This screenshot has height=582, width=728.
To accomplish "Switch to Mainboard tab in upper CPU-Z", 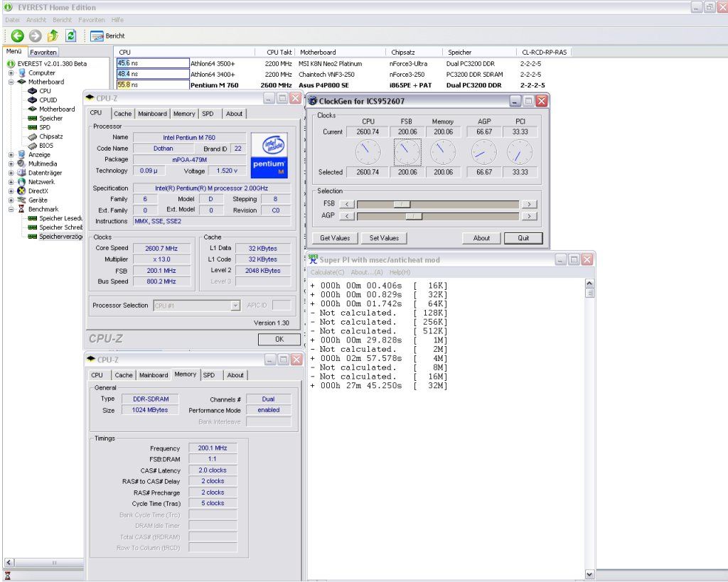I will pyautogui.click(x=152, y=114).
